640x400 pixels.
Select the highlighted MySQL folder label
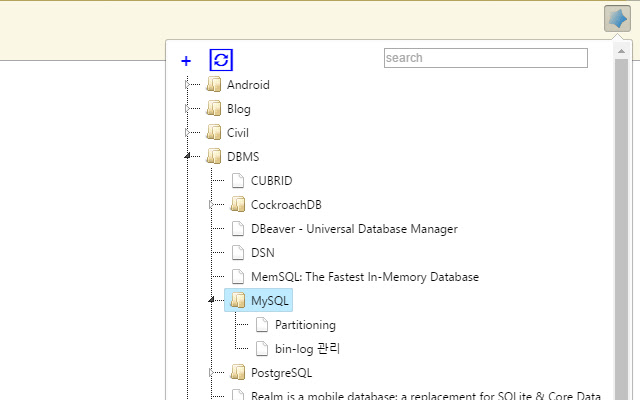coord(270,301)
